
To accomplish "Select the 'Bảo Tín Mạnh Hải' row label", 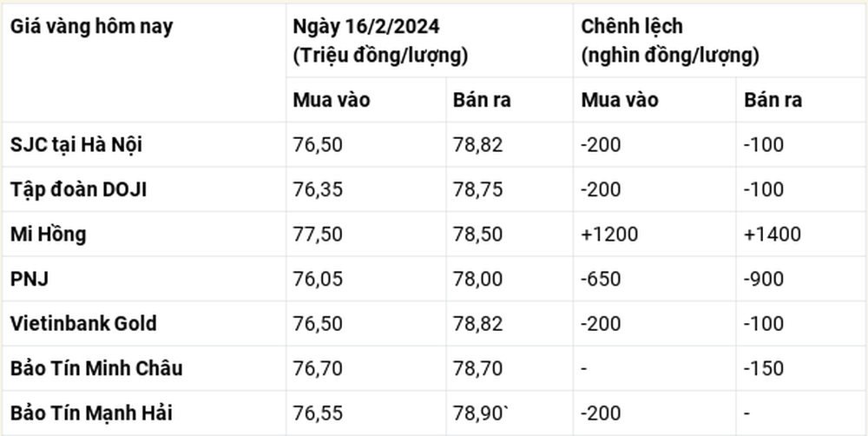I will point(91,413).
